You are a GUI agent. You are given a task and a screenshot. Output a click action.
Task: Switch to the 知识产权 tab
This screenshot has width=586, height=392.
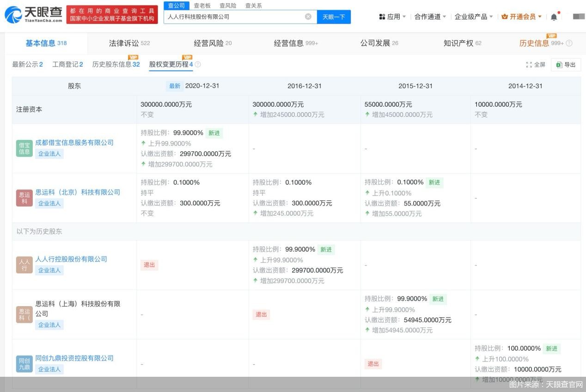pyautogui.click(x=462, y=43)
